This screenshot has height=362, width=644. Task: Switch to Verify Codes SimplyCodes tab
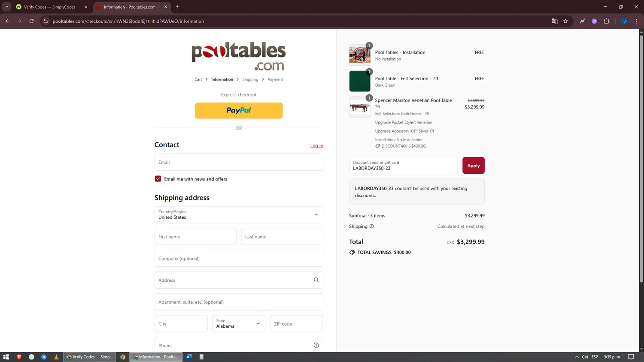point(49,7)
